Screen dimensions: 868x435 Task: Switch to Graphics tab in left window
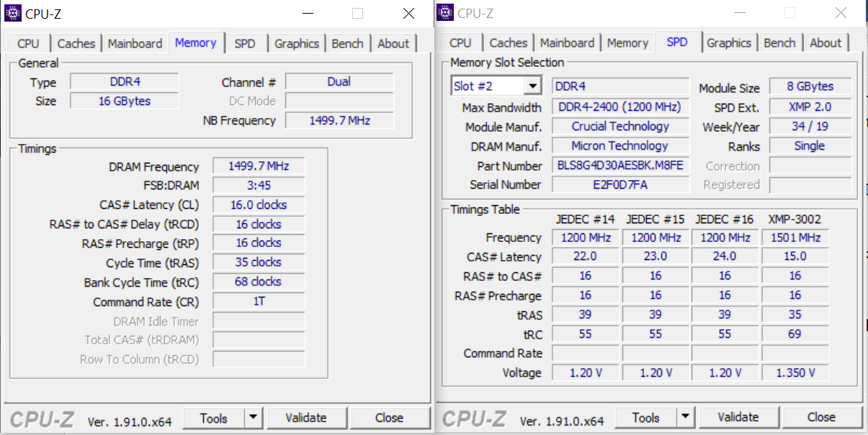click(297, 43)
